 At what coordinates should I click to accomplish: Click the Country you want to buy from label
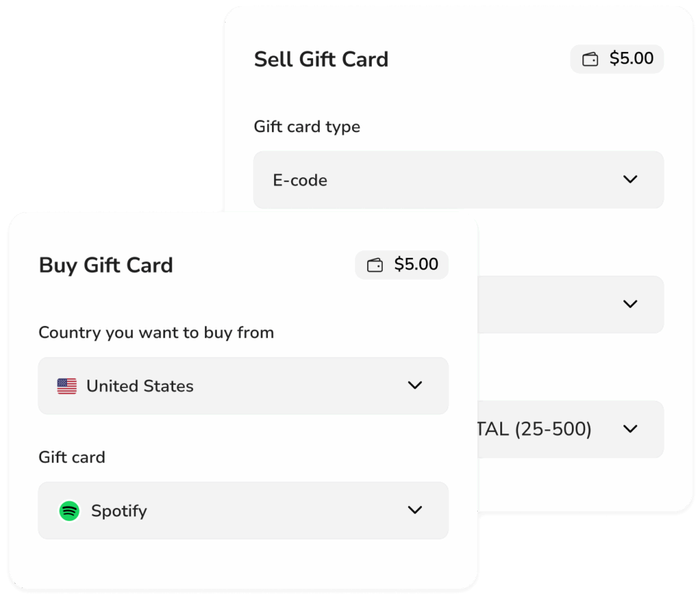point(156,333)
